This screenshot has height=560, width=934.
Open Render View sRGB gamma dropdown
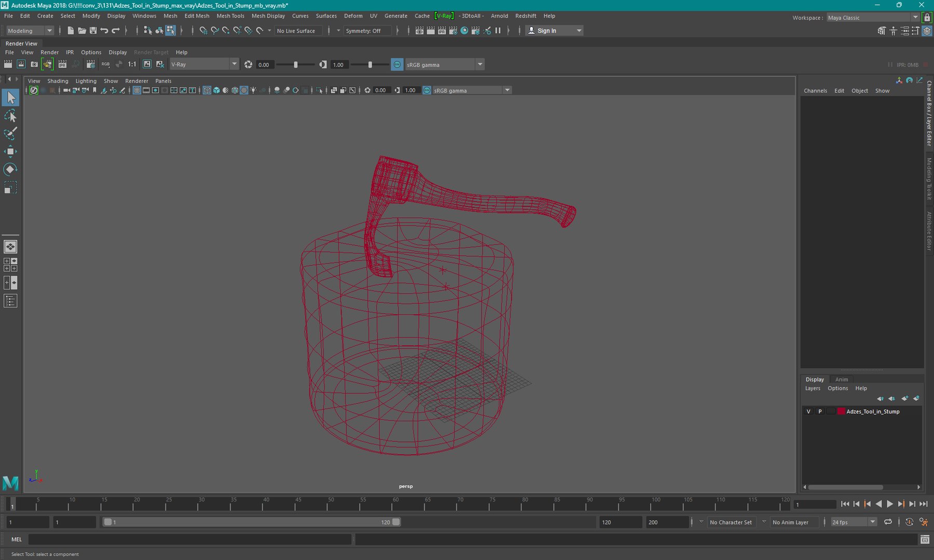coord(444,64)
